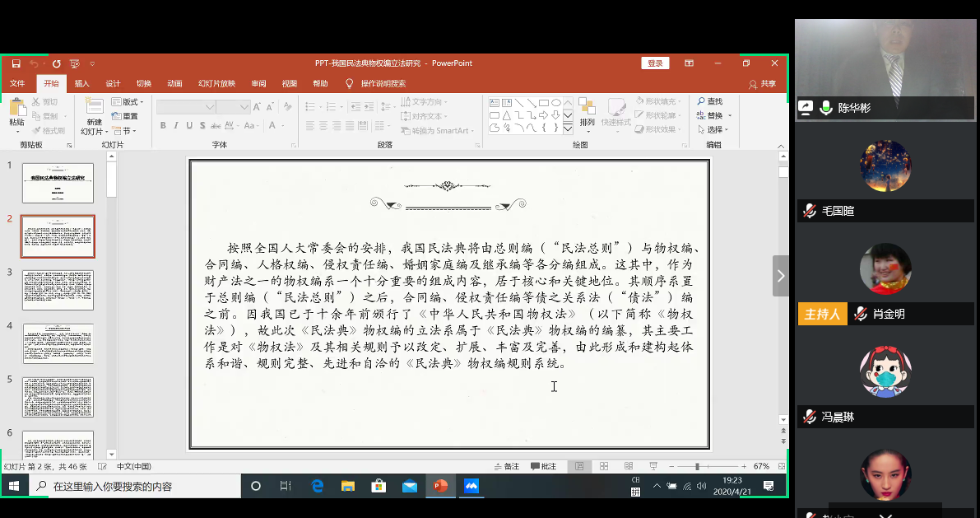980x518 pixels.
Task: Click the Save icon in quick access toolbar
Action: pyautogui.click(x=16, y=63)
